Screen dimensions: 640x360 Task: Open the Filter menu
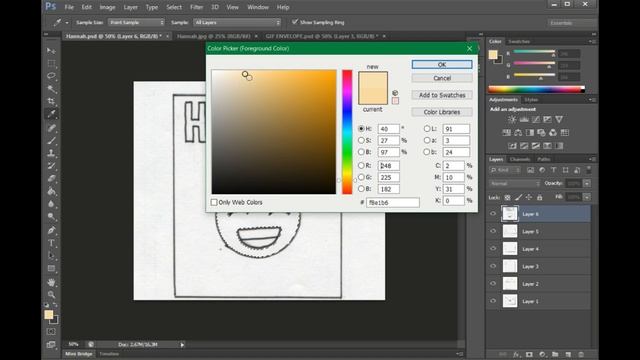(x=196, y=7)
